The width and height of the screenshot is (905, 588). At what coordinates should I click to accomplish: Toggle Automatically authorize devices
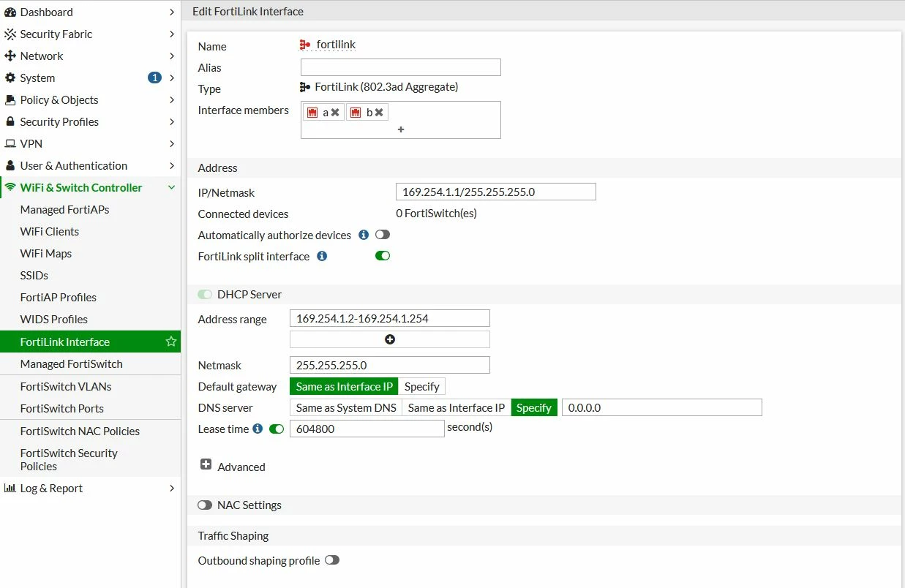(383, 235)
